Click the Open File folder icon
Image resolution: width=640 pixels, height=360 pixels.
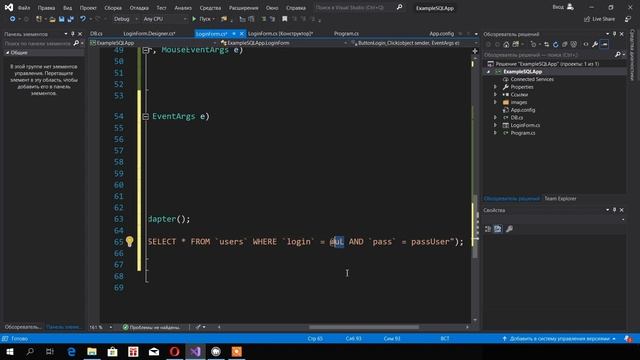52,19
